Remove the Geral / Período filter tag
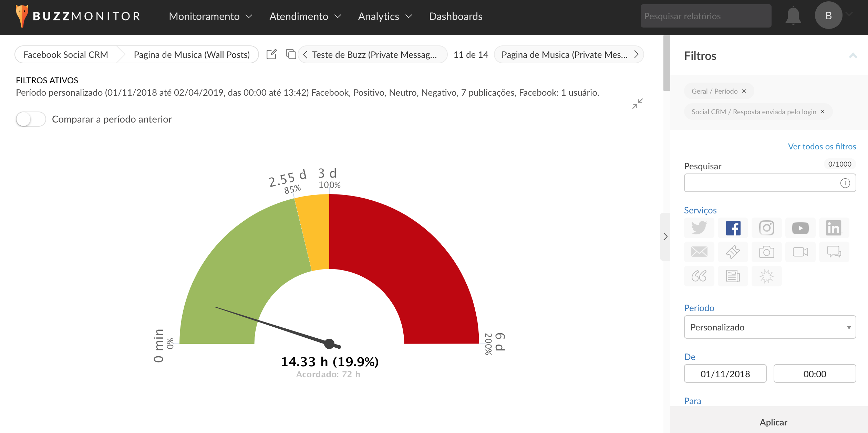The height and width of the screenshot is (433, 868). 744,91
